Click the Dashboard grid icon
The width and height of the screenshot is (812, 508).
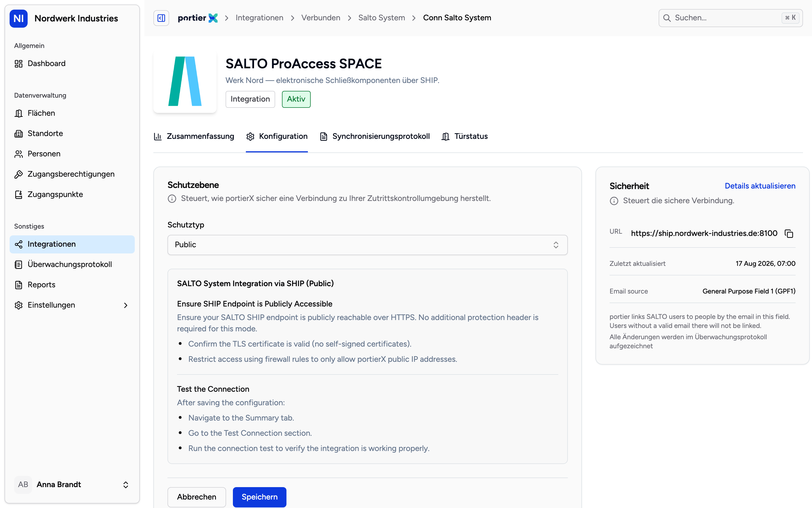pos(18,63)
